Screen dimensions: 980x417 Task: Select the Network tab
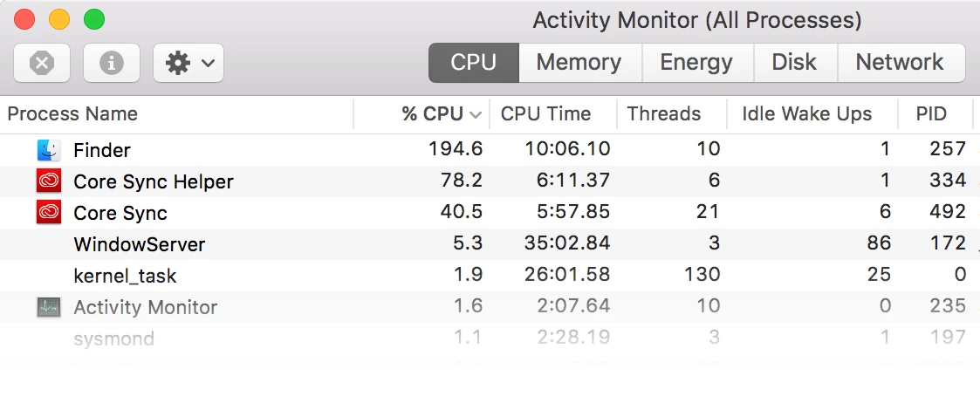click(x=900, y=63)
